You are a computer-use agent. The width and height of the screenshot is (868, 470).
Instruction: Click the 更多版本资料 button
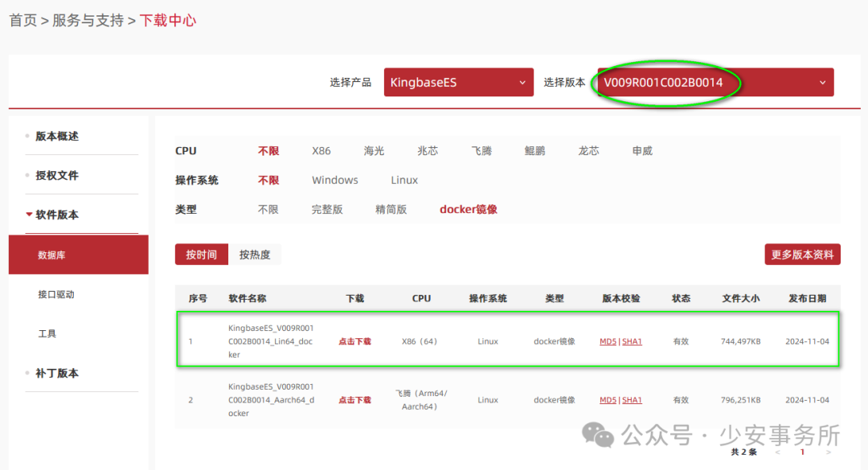(x=802, y=254)
